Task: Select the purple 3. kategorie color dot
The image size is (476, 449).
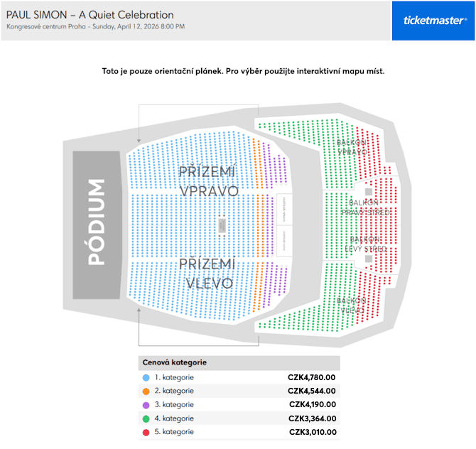Action: [146, 405]
